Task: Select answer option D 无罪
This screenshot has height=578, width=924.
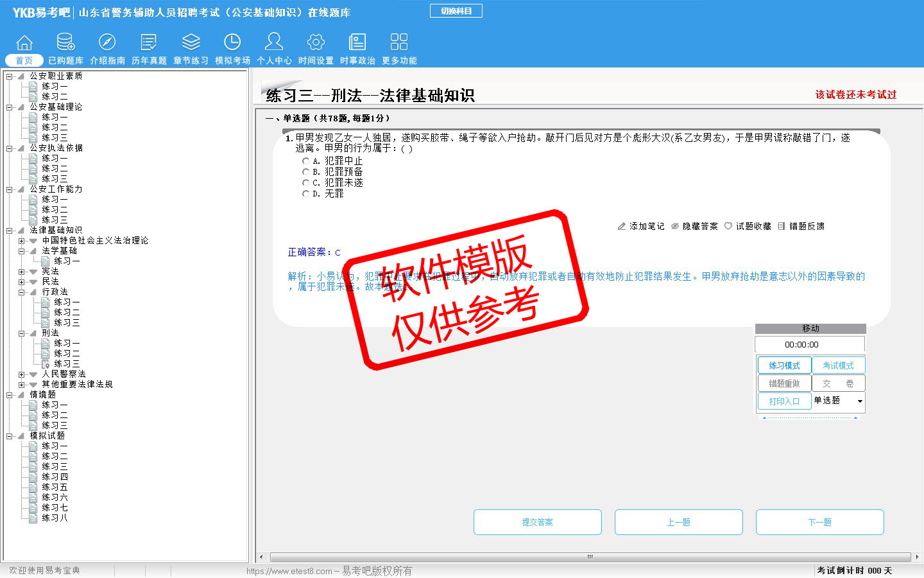Action: [306, 194]
